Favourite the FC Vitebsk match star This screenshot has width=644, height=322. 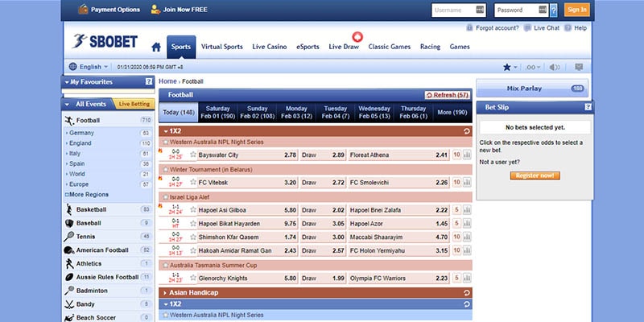[193, 182]
